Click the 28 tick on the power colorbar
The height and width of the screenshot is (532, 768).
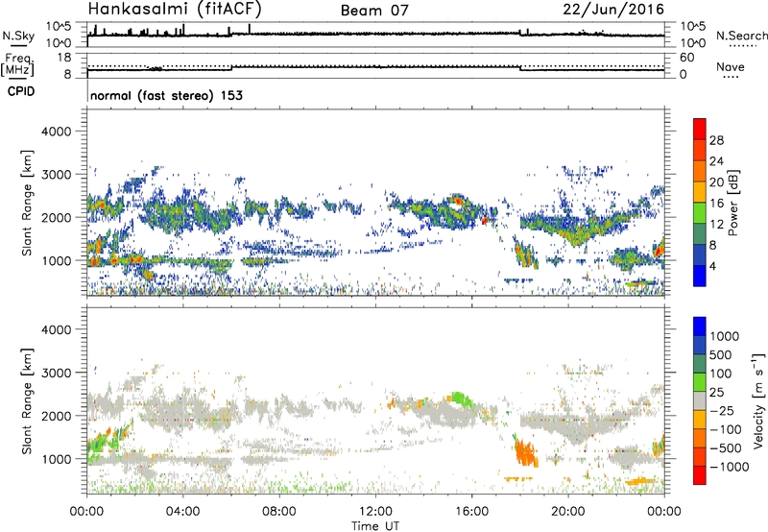716,140
